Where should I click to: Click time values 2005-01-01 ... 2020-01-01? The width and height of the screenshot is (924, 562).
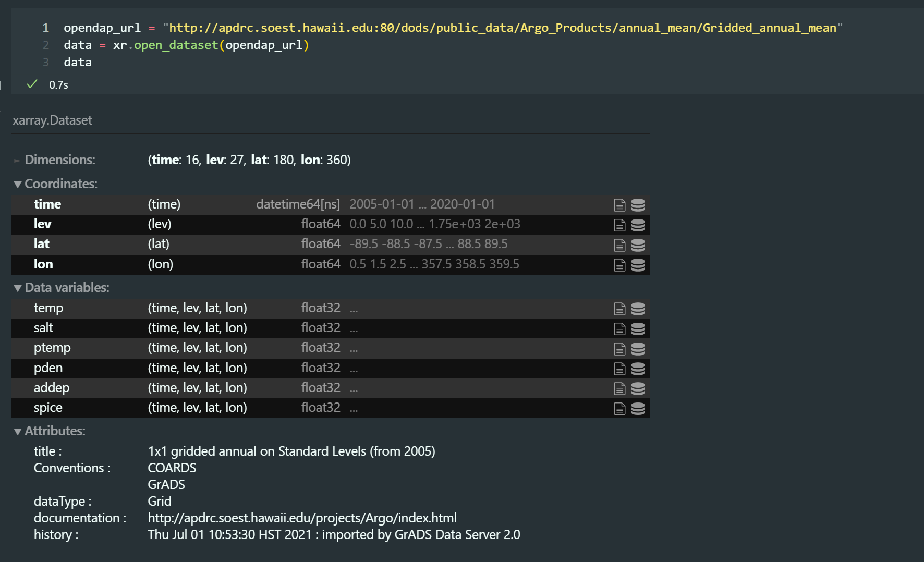[x=422, y=204]
